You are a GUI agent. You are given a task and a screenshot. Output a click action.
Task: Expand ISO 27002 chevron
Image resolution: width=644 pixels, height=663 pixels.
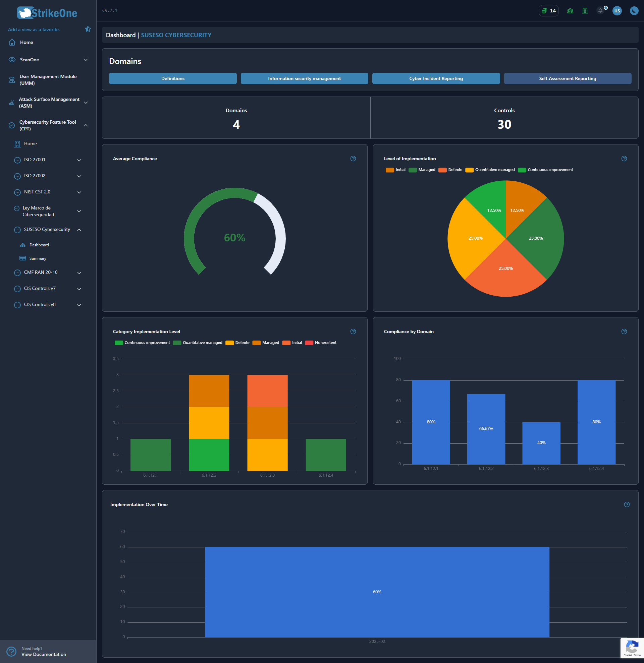coord(79,176)
